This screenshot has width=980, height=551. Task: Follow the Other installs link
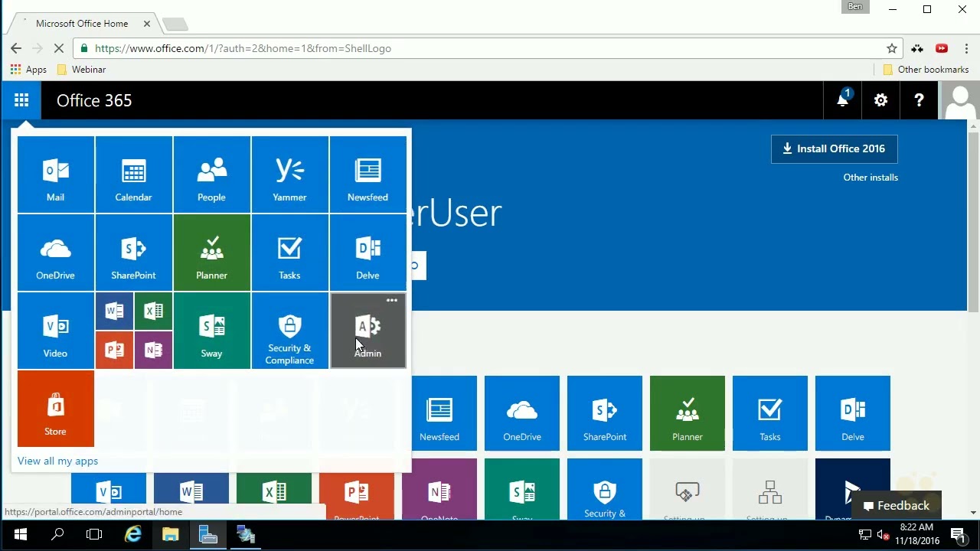[x=871, y=178]
